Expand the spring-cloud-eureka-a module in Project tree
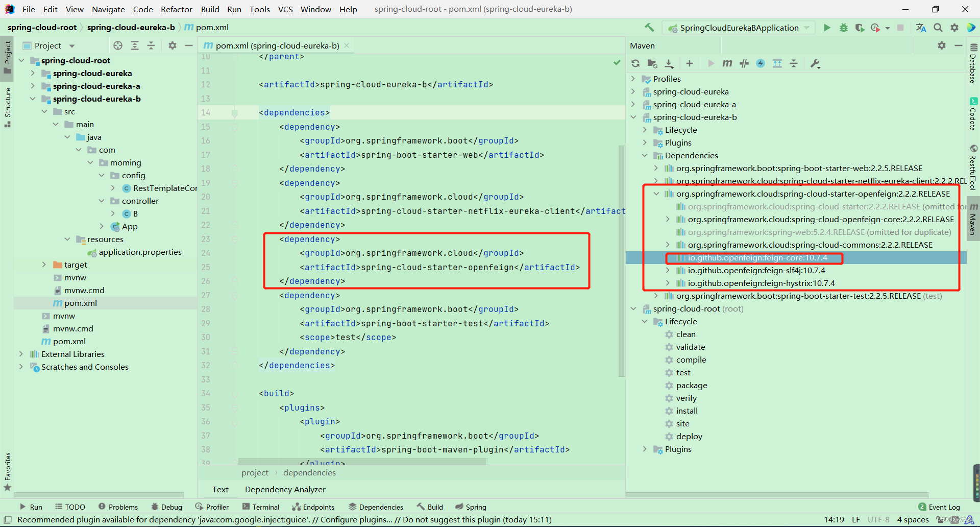The height and width of the screenshot is (527, 980). 33,86
